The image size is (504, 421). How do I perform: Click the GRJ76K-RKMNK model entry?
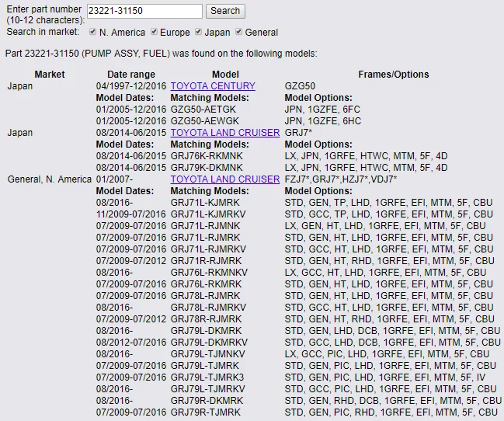pos(207,156)
